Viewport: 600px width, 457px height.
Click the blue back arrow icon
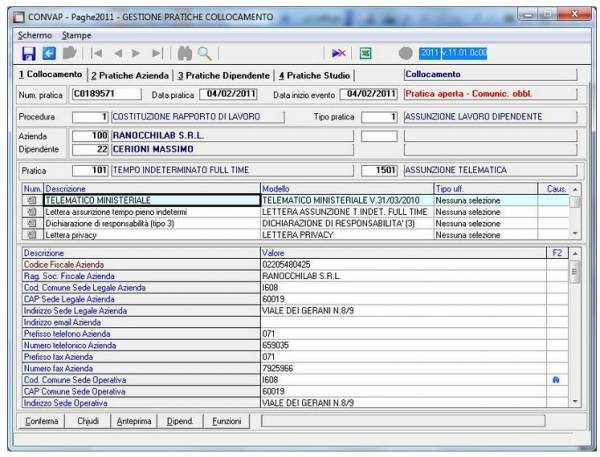pos(49,53)
